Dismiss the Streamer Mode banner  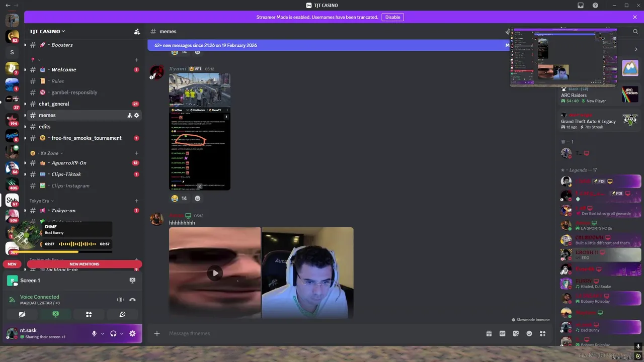tap(635, 17)
